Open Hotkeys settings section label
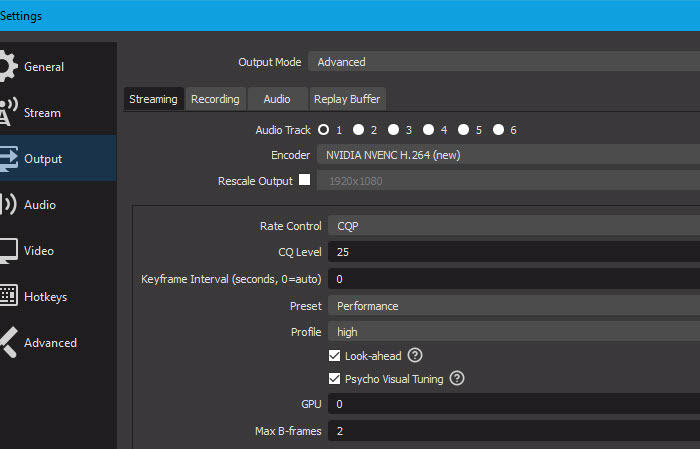This screenshot has height=449, width=700. 46,297
